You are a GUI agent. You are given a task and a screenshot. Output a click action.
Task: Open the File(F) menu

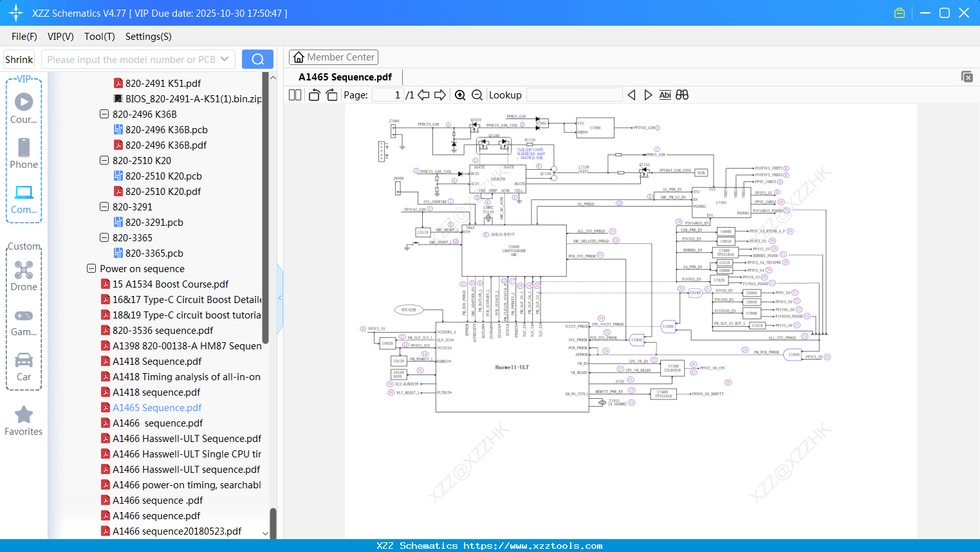point(24,37)
